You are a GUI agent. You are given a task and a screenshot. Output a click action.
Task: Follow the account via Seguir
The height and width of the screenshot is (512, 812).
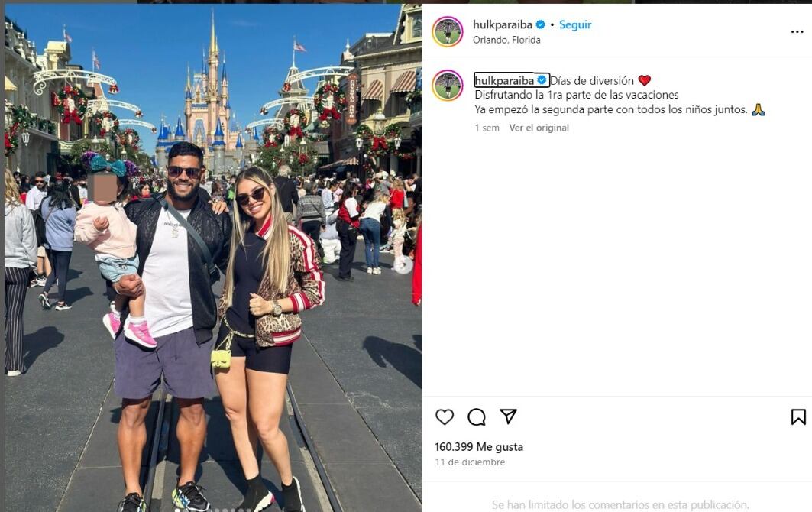[x=575, y=24]
